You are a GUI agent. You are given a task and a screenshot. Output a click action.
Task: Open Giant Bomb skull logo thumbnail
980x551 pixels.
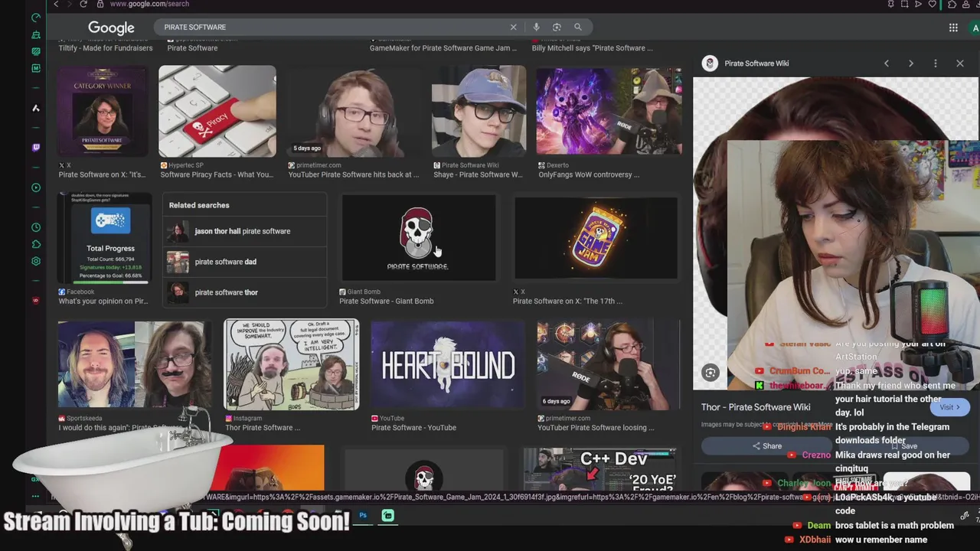coord(419,237)
